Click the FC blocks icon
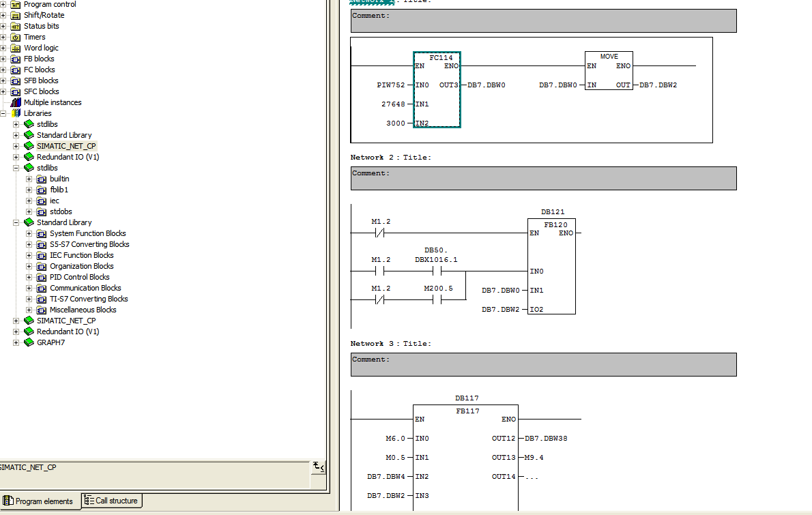This screenshot has width=812, height=515. [x=16, y=70]
